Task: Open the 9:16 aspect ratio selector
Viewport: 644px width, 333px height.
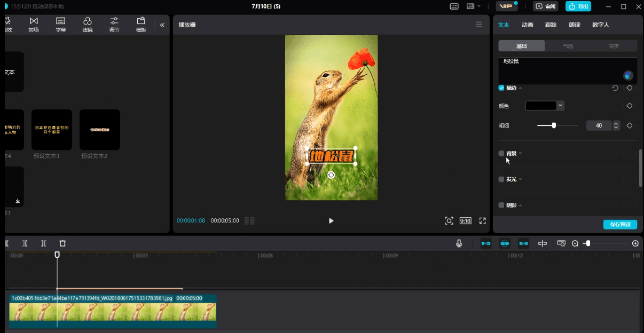Action: [x=466, y=220]
